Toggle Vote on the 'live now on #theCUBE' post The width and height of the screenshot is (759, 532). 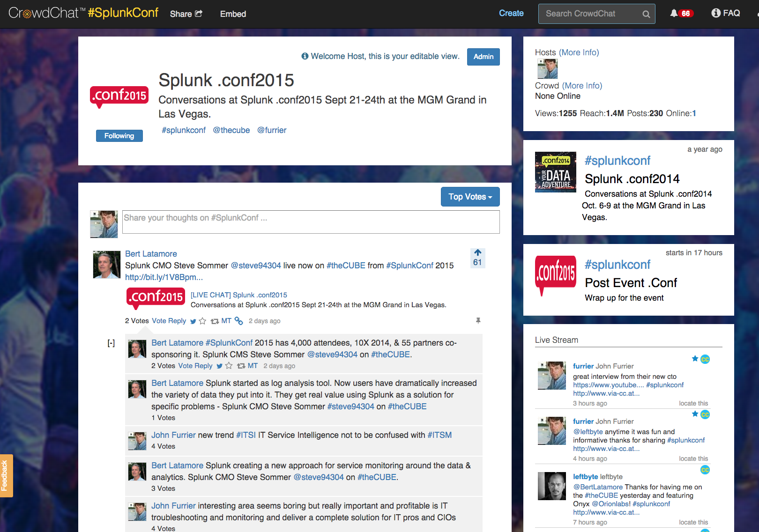pos(159,321)
